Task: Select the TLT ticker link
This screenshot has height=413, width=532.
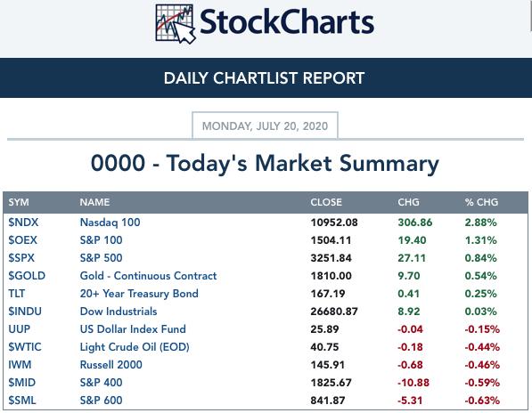Action: [x=17, y=294]
